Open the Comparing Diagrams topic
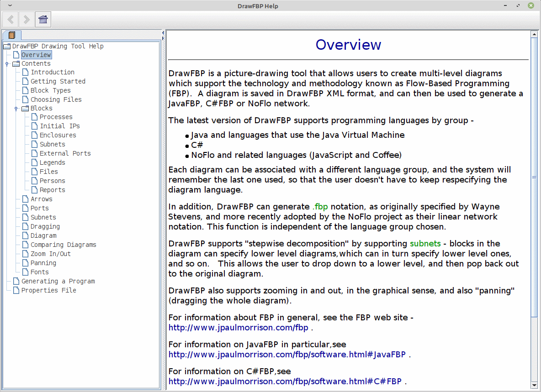Screen dimensions: 541x392 tap(64, 245)
